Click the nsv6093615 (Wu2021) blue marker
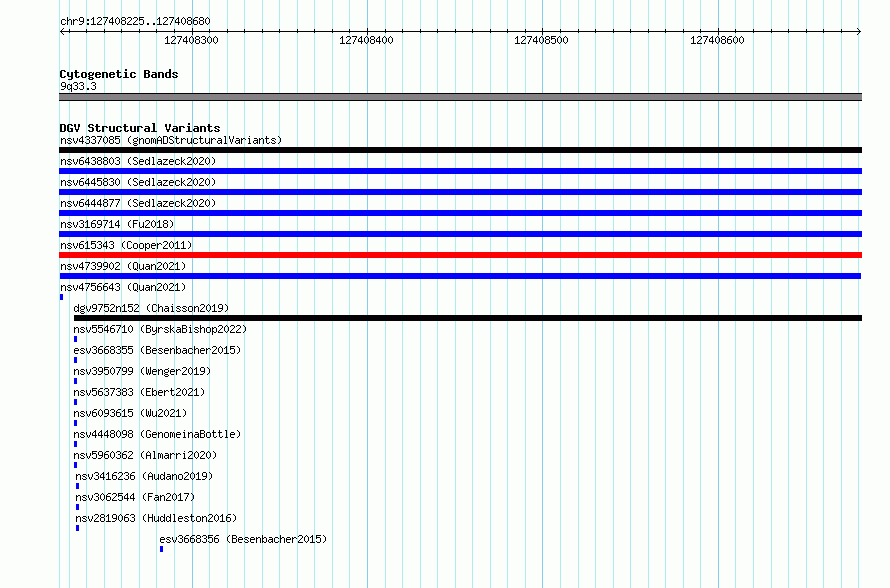This screenshot has width=890, height=588. click(x=75, y=423)
